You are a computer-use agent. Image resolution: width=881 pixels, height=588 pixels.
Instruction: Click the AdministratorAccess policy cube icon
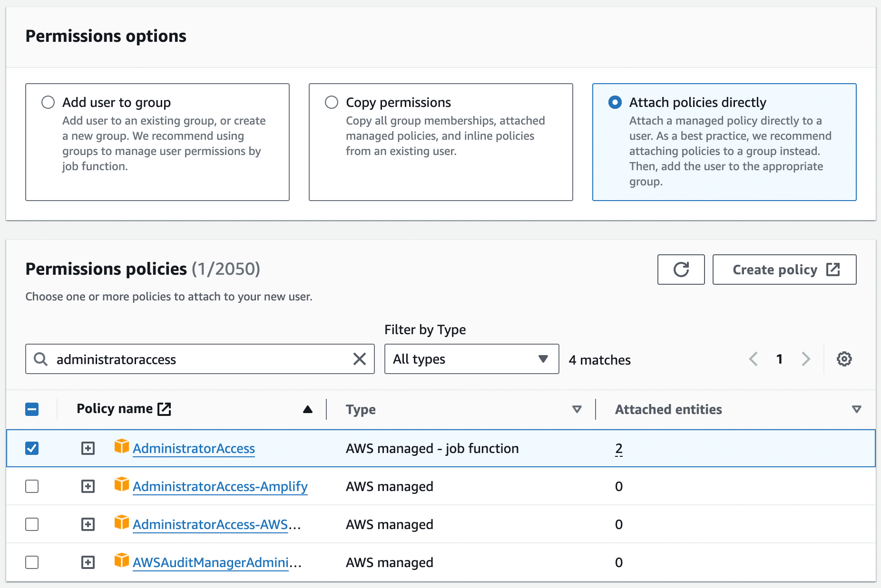coord(122,446)
